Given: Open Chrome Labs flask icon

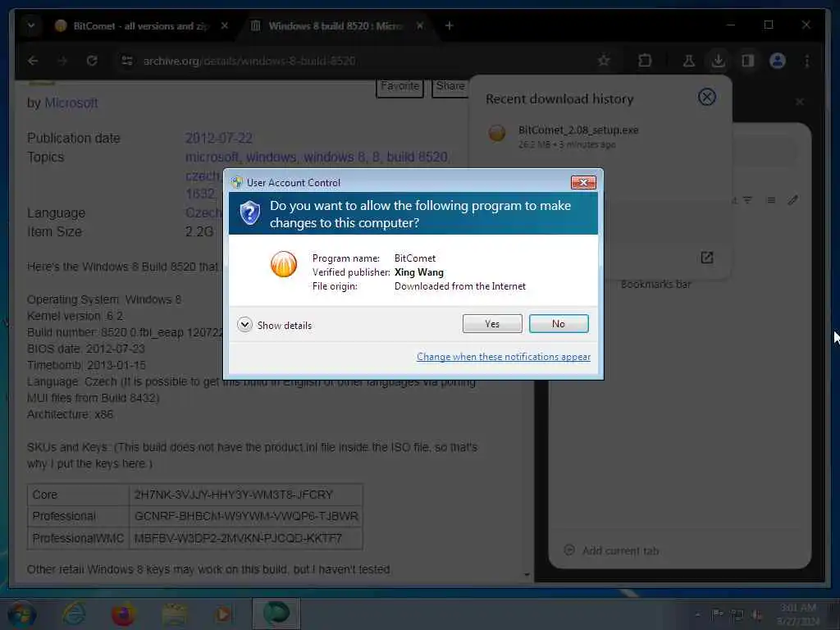Looking at the screenshot, I should 689,61.
